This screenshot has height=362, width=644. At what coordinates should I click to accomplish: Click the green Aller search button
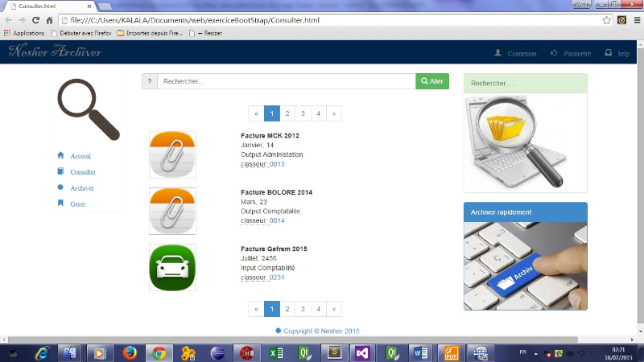tap(432, 81)
